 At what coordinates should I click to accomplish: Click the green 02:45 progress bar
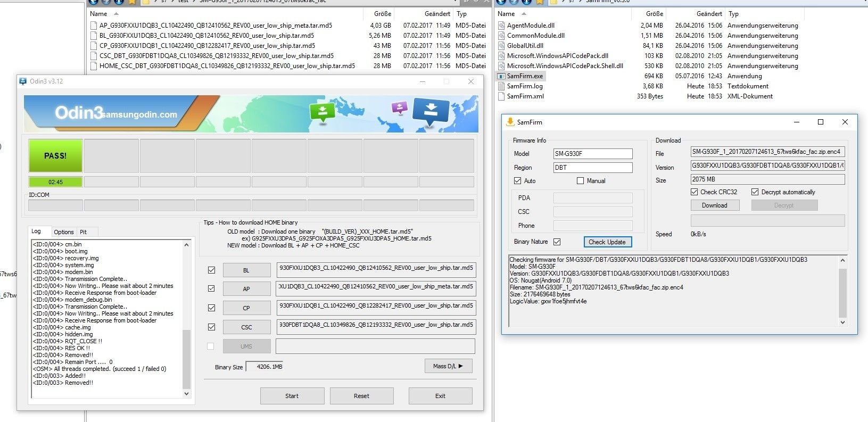coord(55,182)
